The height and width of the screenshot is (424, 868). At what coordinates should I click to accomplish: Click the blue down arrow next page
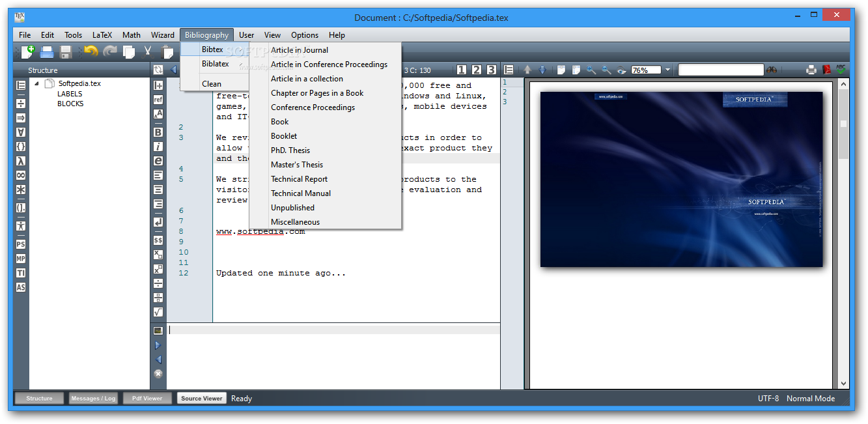(542, 70)
